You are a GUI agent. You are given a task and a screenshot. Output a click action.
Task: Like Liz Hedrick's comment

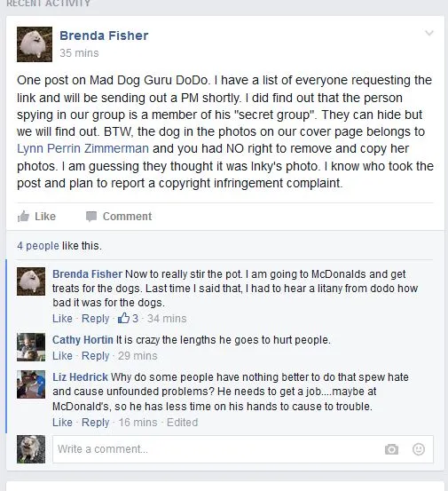(x=62, y=422)
